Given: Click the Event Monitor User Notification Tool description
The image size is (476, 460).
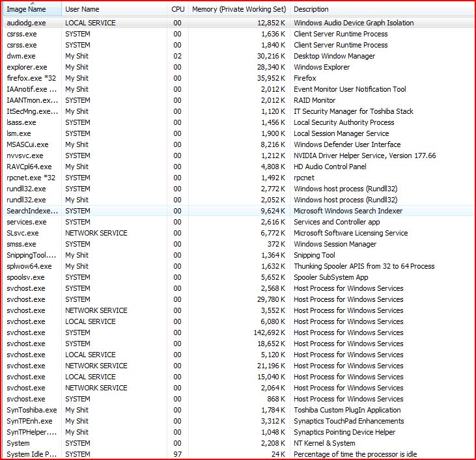Looking at the screenshot, I should [350, 89].
